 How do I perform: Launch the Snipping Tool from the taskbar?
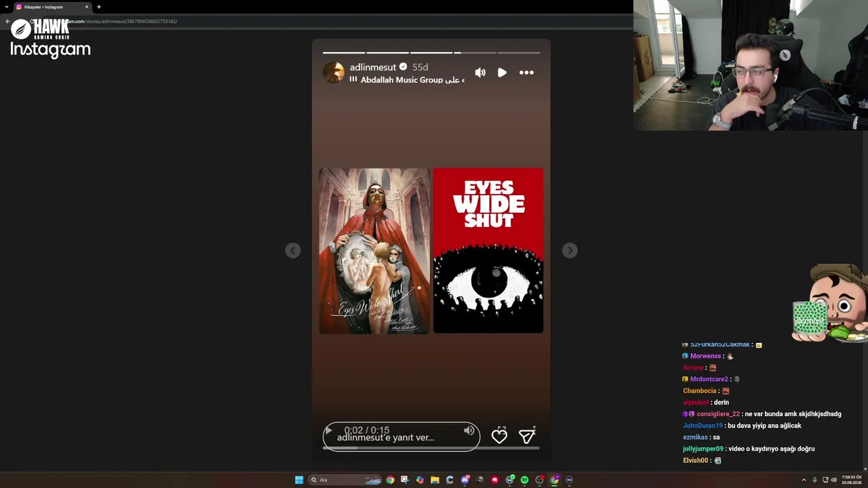tap(405, 480)
